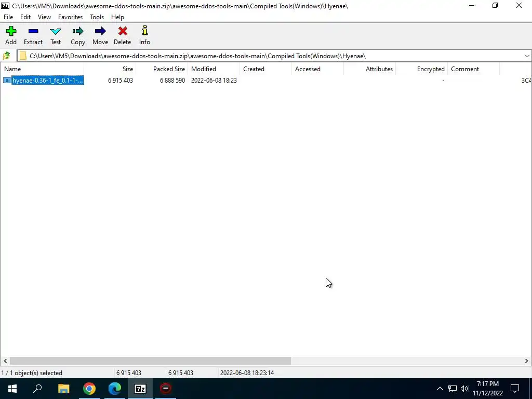Go up one folder level icon
The width and height of the screenshot is (532, 399).
[6, 56]
